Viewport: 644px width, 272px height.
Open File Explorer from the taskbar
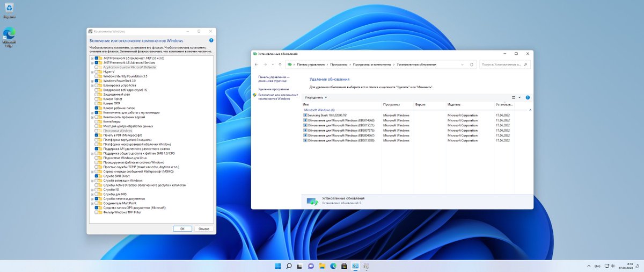(322, 266)
